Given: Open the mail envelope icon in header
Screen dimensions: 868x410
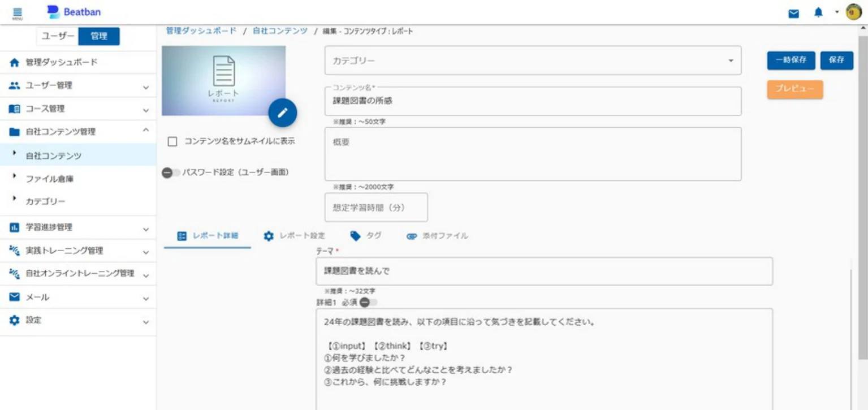Looking at the screenshot, I should click(794, 13).
